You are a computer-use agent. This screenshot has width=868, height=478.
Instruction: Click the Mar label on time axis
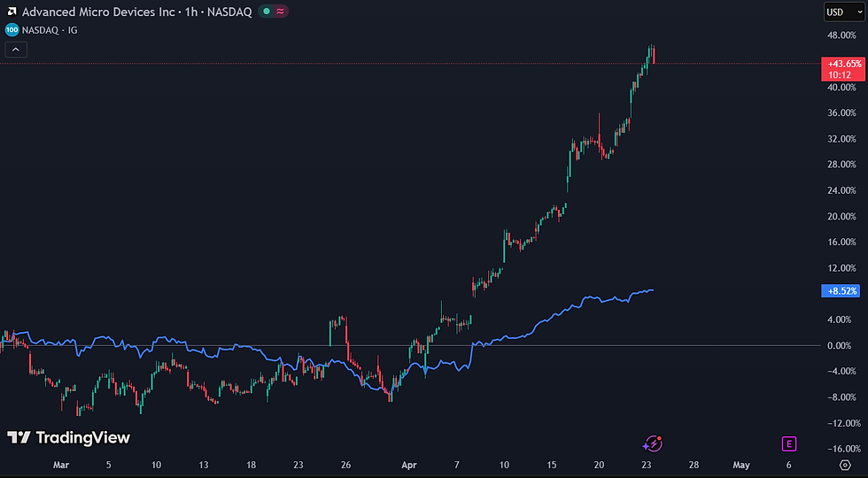pyautogui.click(x=60, y=465)
